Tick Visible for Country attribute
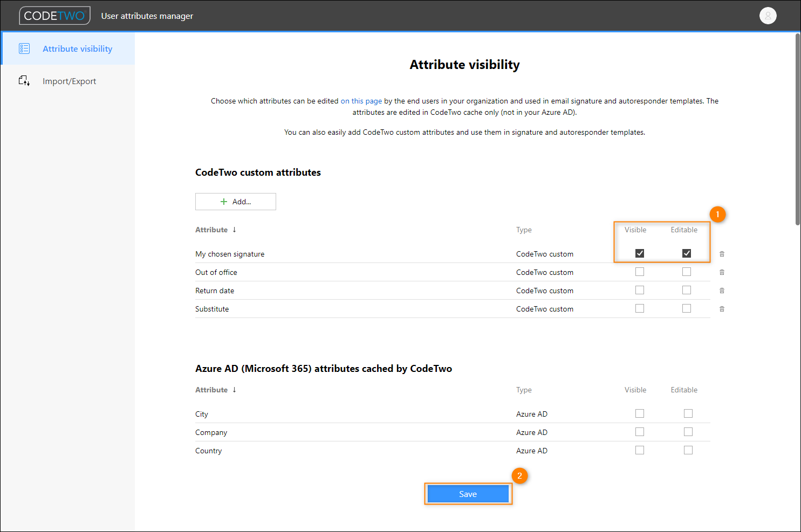Screen dimensions: 801x532 pyautogui.click(x=640, y=450)
